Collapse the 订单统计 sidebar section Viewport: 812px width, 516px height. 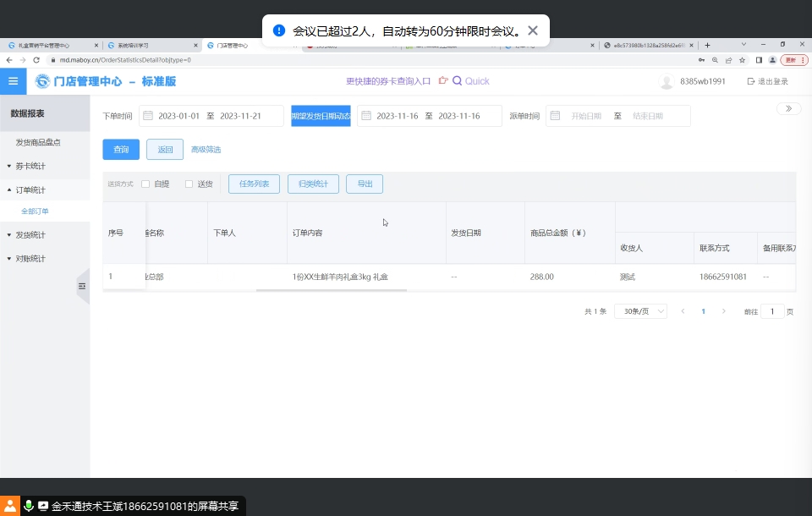[30, 189]
